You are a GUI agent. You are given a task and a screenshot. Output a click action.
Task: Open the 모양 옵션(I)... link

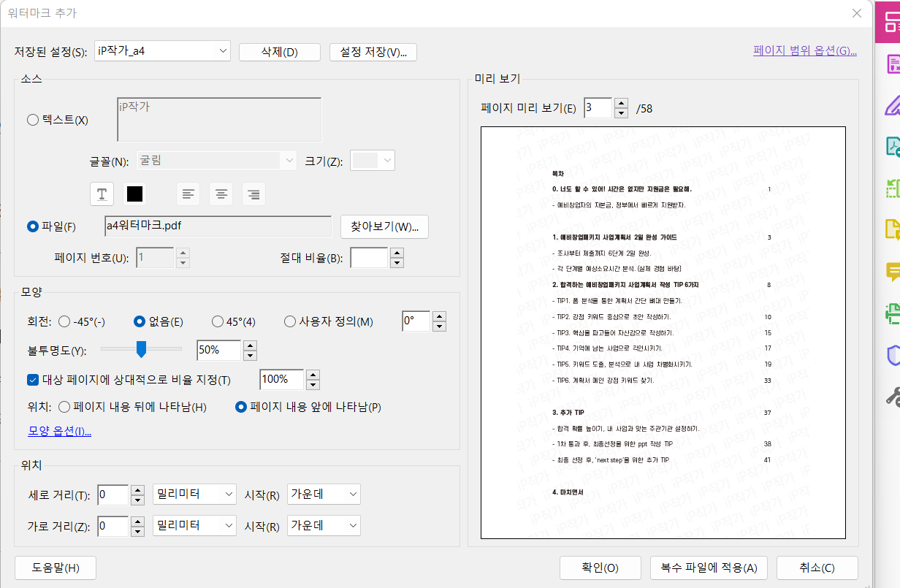pyautogui.click(x=60, y=431)
